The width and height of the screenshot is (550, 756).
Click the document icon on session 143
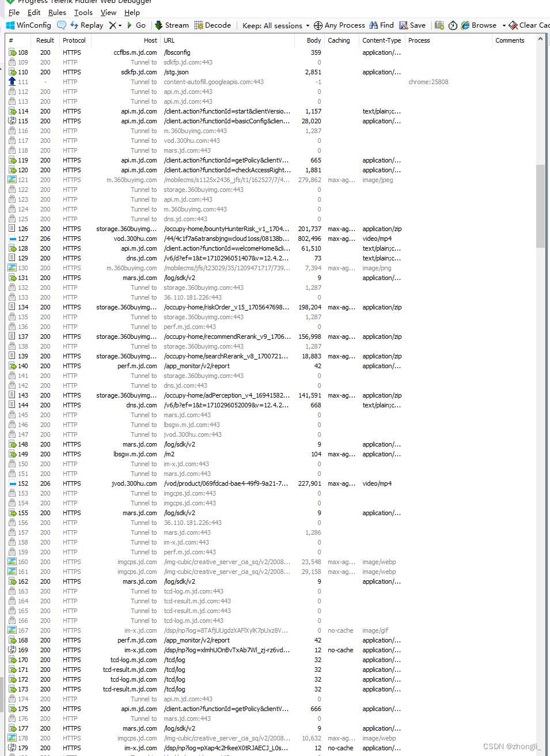[12, 395]
